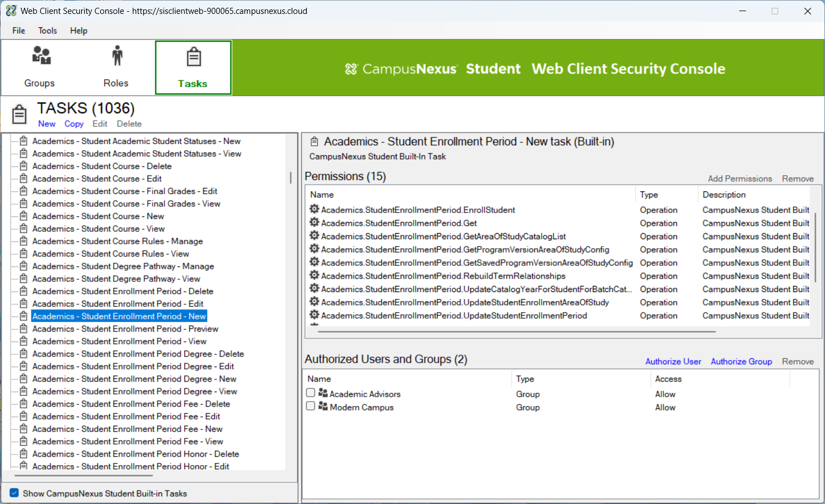Select Academics - Student Enrollment Period Honor - Delete
Image resolution: width=825 pixels, height=504 pixels.
pos(136,454)
